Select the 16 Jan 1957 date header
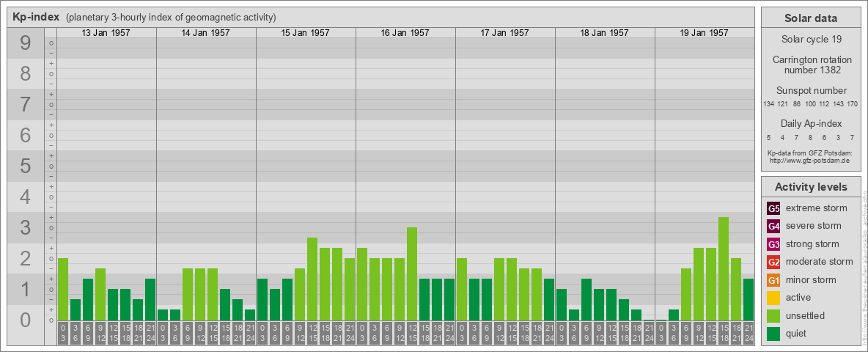868x352 pixels. (405, 33)
